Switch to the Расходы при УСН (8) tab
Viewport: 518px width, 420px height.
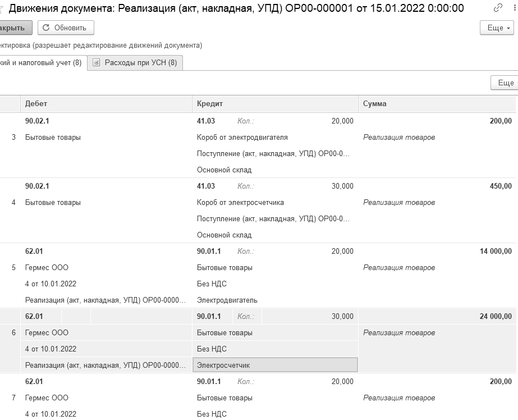pyautogui.click(x=135, y=63)
